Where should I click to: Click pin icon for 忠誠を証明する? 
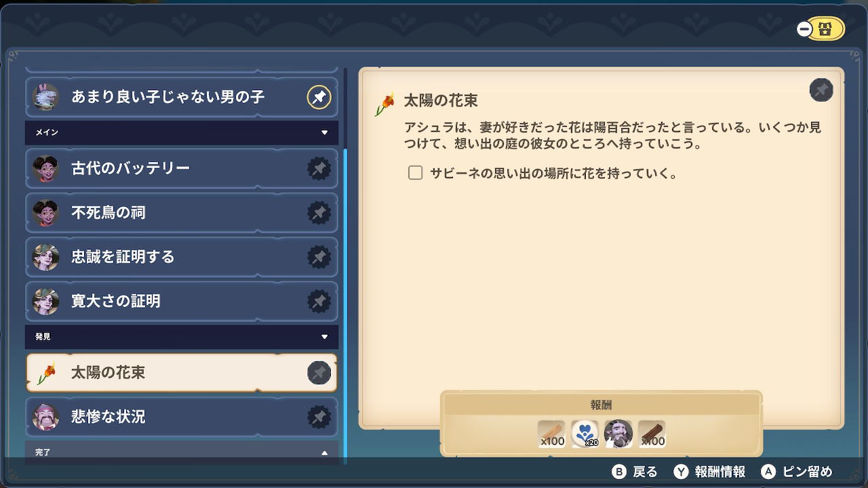click(319, 257)
